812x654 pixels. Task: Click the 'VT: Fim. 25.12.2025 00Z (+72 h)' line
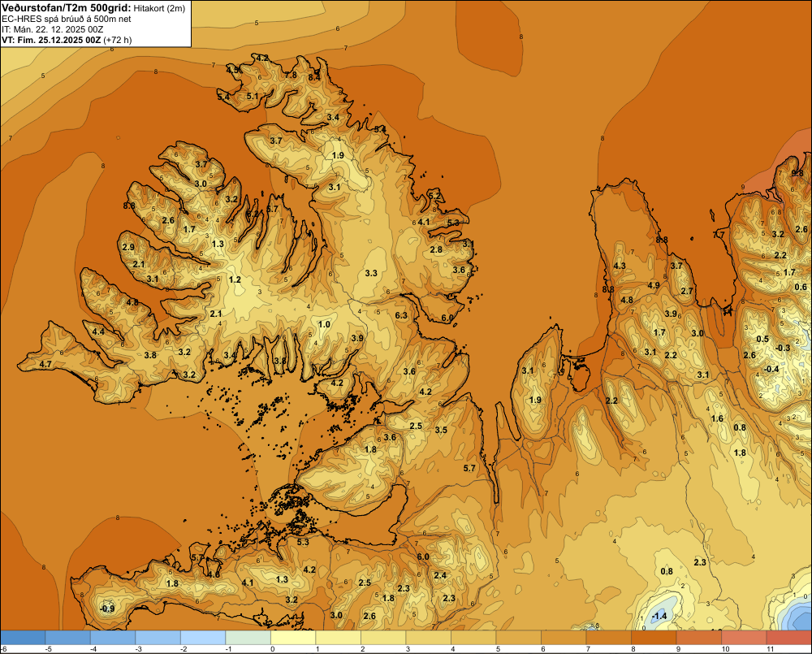point(67,40)
